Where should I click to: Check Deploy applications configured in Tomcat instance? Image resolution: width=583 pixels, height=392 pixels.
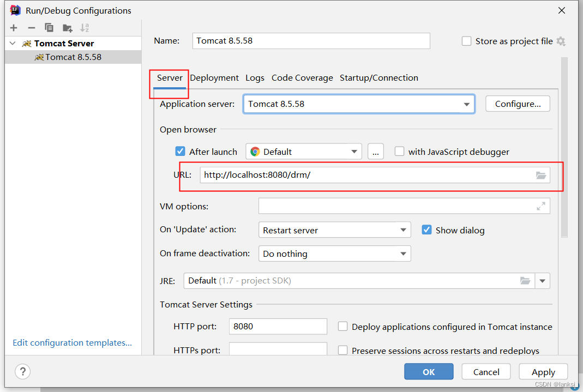pyautogui.click(x=343, y=326)
